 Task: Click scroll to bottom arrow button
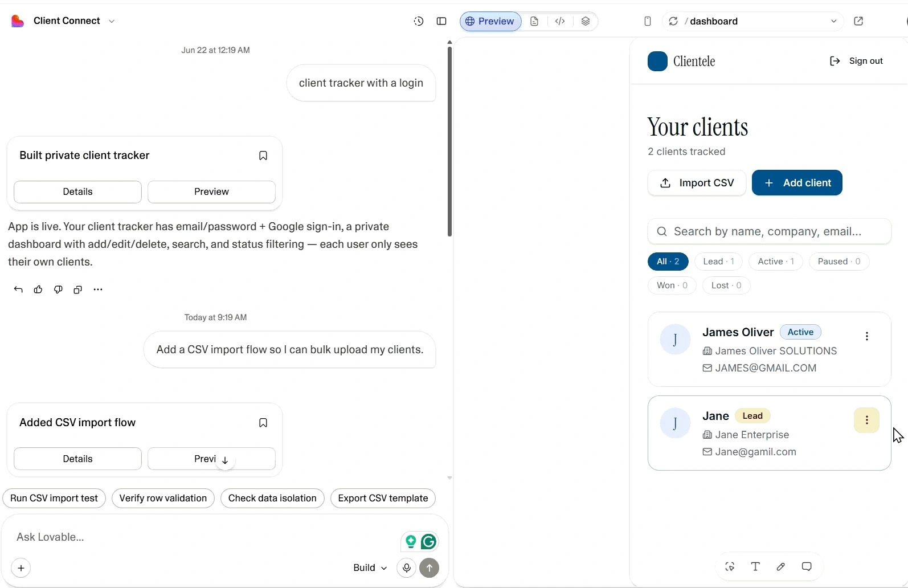tap(225, 460)
